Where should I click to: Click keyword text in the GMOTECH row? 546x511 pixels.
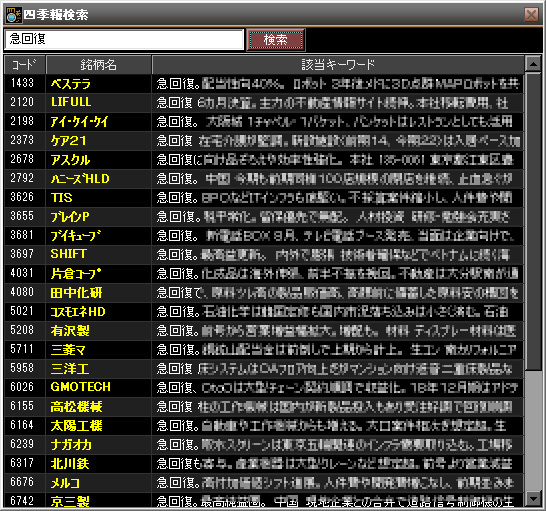pos(337,388)
